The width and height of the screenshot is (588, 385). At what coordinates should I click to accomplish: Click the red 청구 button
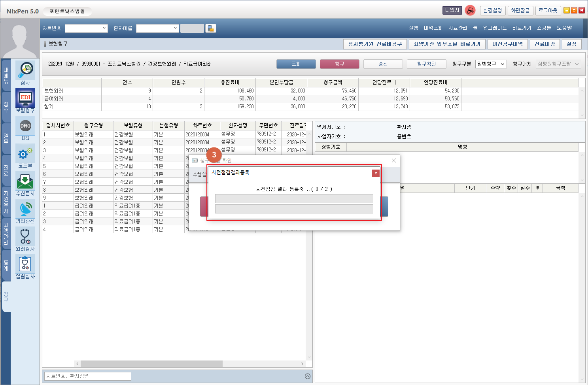tap(339, 64)
